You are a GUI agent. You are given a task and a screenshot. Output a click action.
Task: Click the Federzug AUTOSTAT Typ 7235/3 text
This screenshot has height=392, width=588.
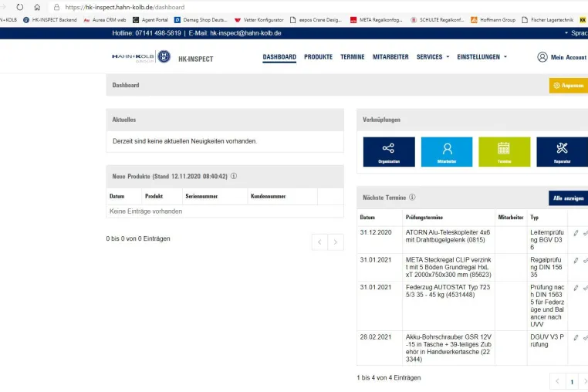(x=448, y=291)
